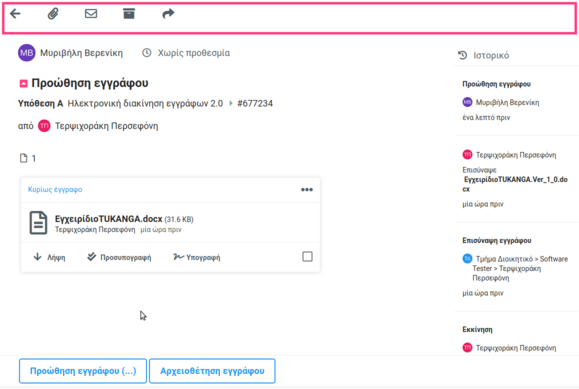Click the document file icon of ΕγχειρίδιοTUKANGA.docx
This screenshot has width=579, height=389.
click(x=38, y=223)
